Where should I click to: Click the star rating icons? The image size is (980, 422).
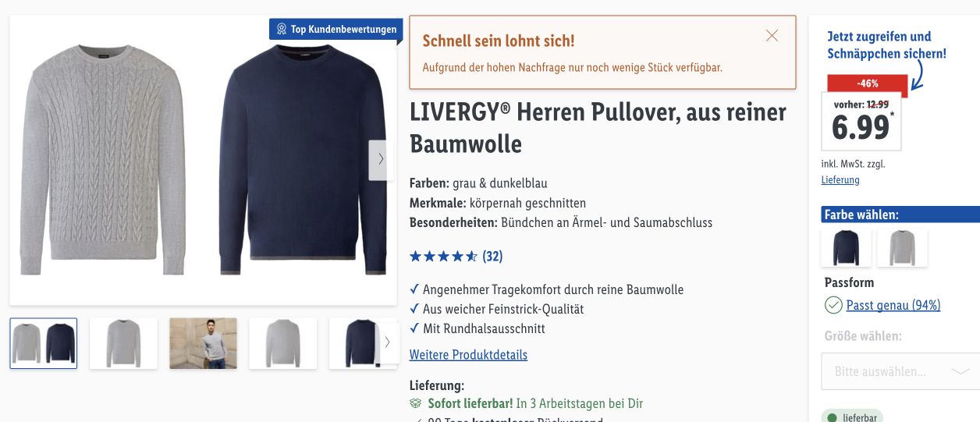coord(443,256)
